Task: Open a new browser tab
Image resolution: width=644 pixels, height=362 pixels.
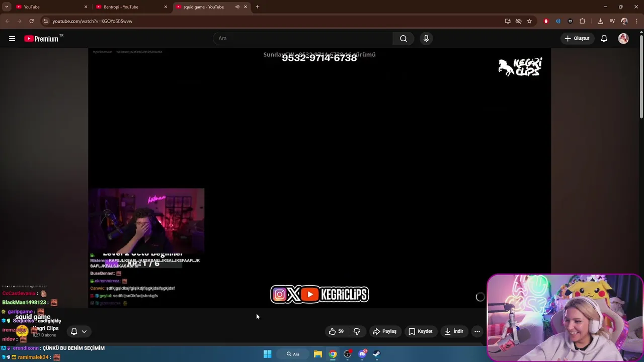Action: coord(258,7)
